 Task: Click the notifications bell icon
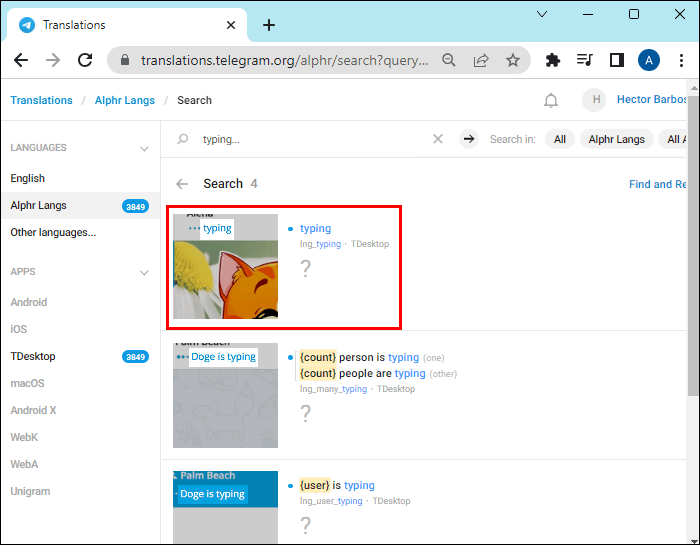[x=551, y=100]
